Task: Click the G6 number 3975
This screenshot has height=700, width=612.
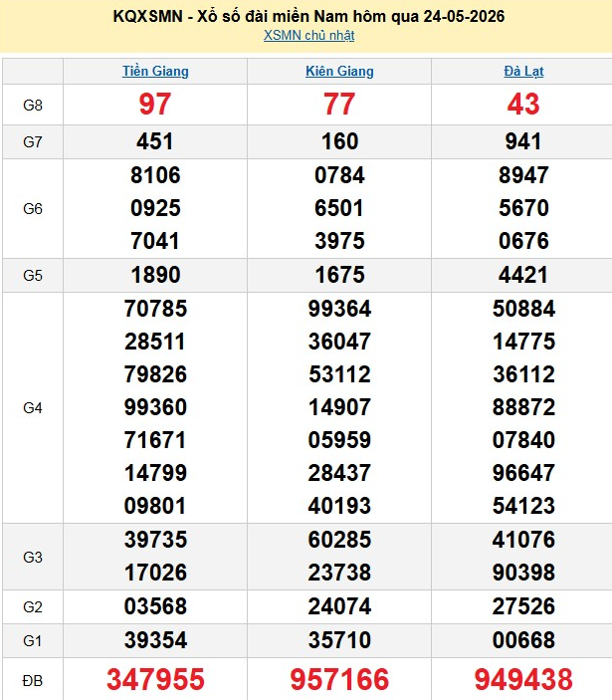Action: (x=339, y=241)
